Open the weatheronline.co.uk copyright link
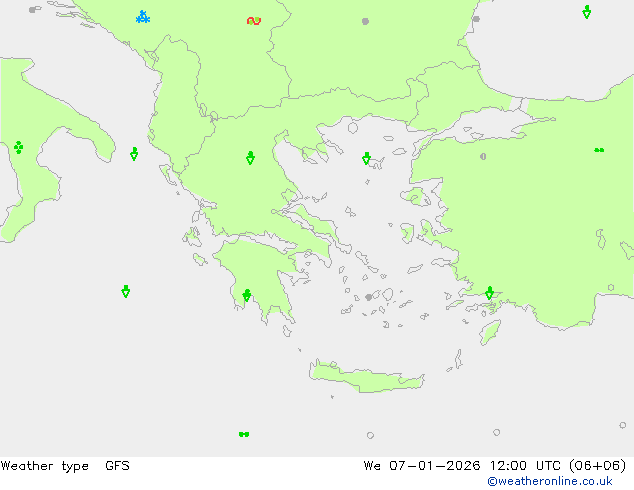634x490 pixels. (x=550, y=481)
